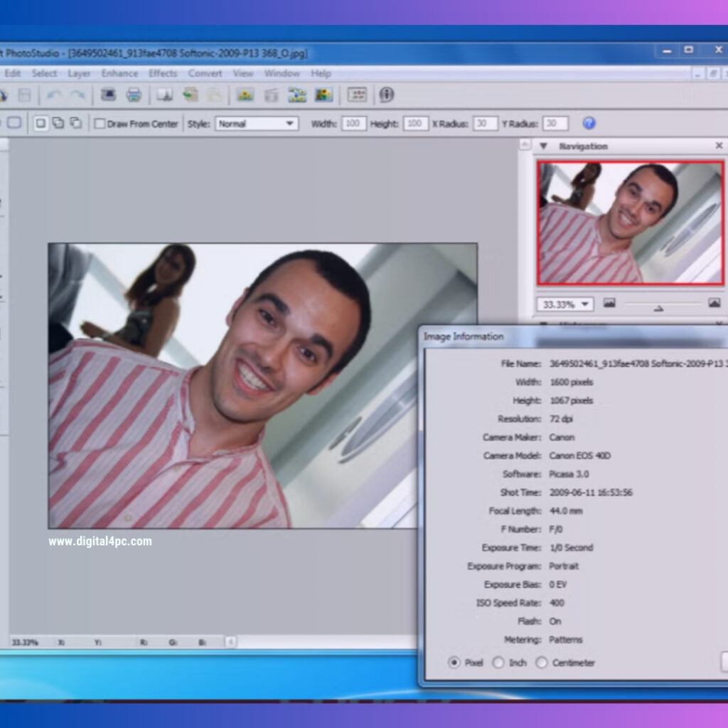Click the Image Information dialog title
Screen dimensions: 728x728
(x=464, y=336)
